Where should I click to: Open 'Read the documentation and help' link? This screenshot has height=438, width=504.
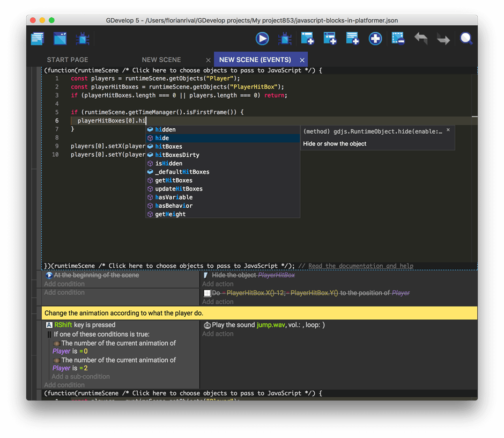click(x=361, y=266)
